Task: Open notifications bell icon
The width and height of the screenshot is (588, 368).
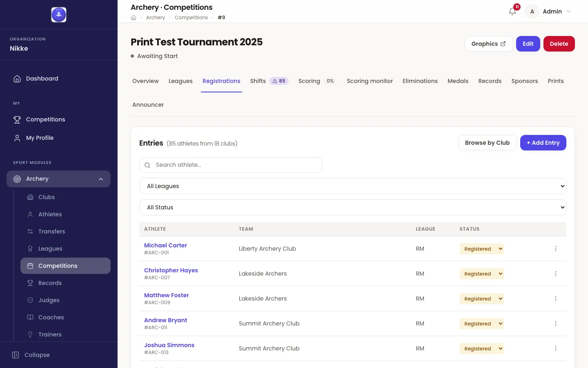Action: 512,11
